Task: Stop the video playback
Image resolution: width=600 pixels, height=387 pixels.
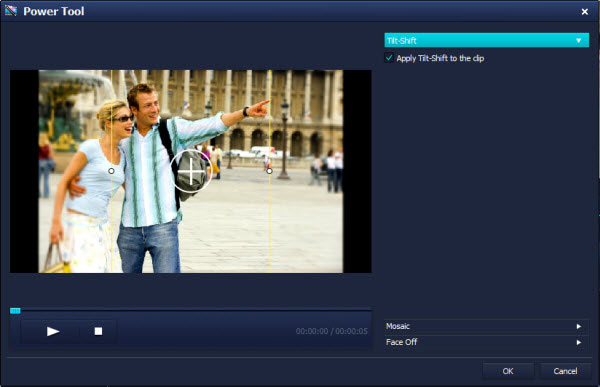Action: point(98,331)
